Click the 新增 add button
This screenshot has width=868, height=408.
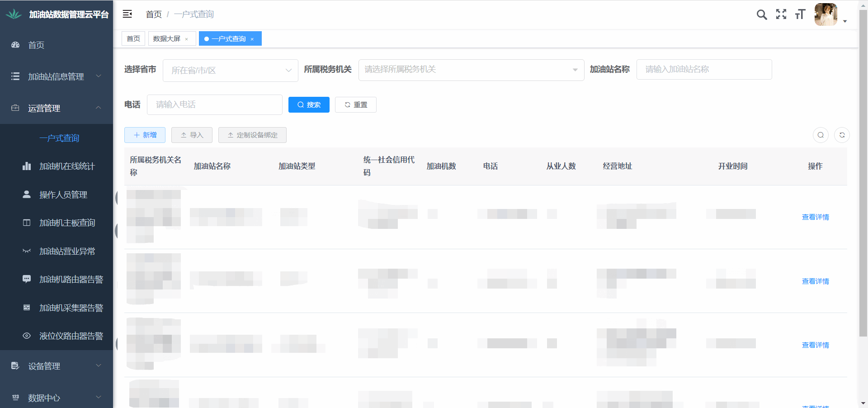pyautogui.click(x=145, y=135)
